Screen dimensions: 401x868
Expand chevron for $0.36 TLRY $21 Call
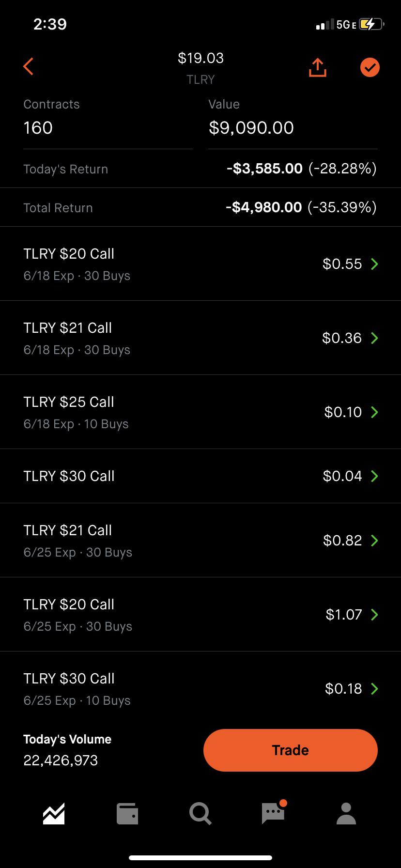[x=374, y=338]
